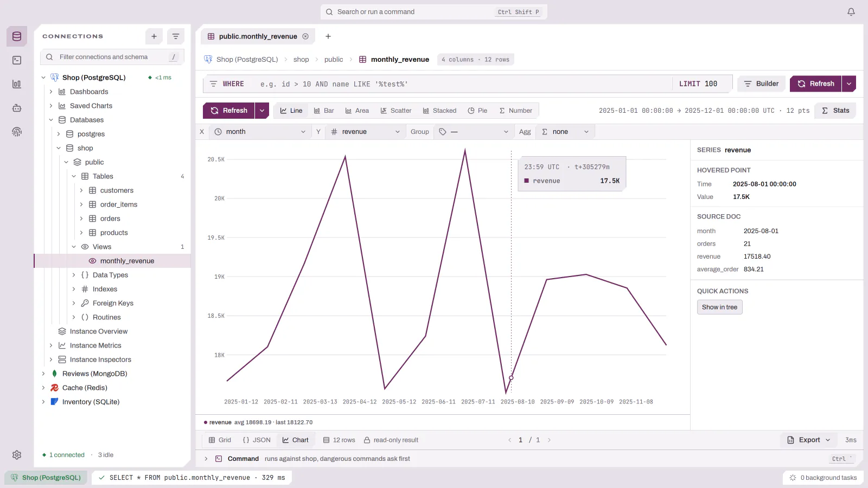Switch to Chart view tab

pos(295,440)
